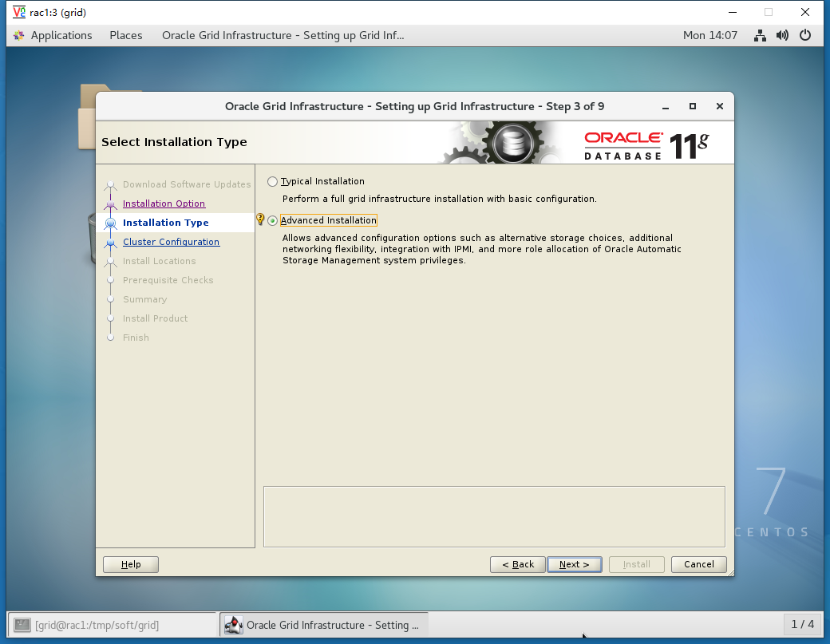Open the volume speaker icon
Screen dimensions: 830x644
(x=782, y=35)
